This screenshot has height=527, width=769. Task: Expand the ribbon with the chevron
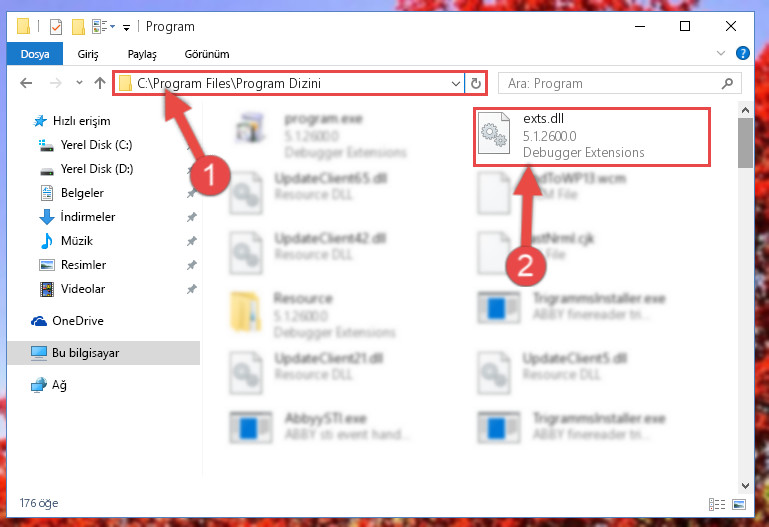[720, 53]
